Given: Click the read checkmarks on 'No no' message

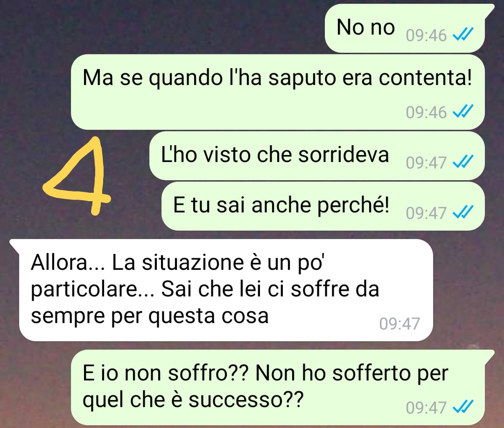Looking at the screenshot, I should 463,35.
